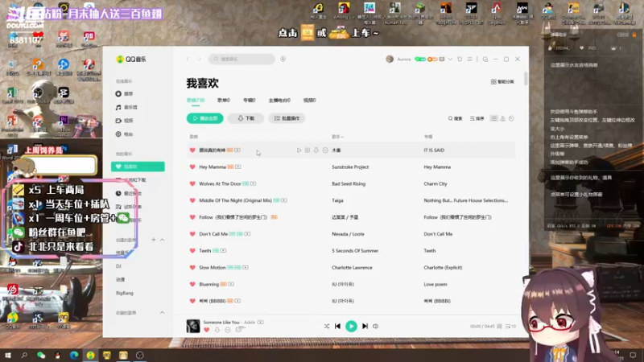The height and width of the screenshot is (362, 644).
Task: Collapse the created playlists section chevron
Action: tap(163, 240)
